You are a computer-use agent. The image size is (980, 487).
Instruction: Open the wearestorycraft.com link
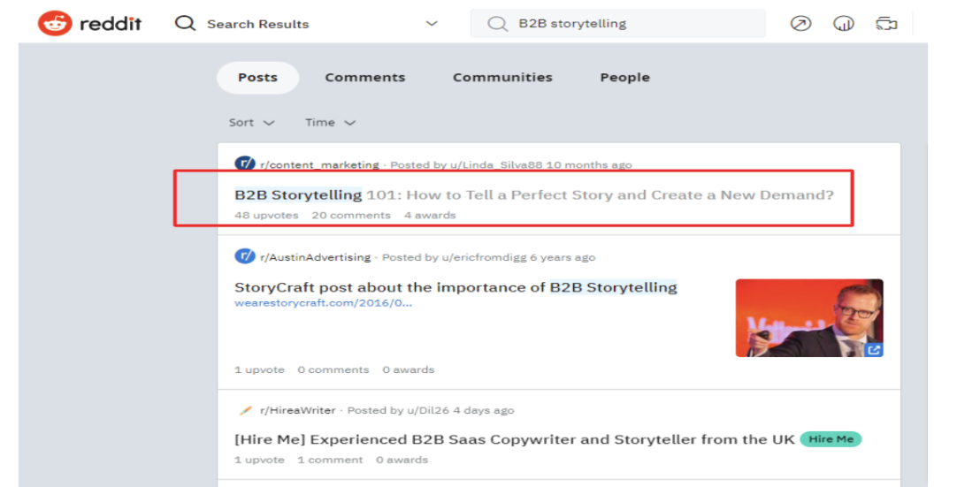pyautogui.click(x=323, y=303)
